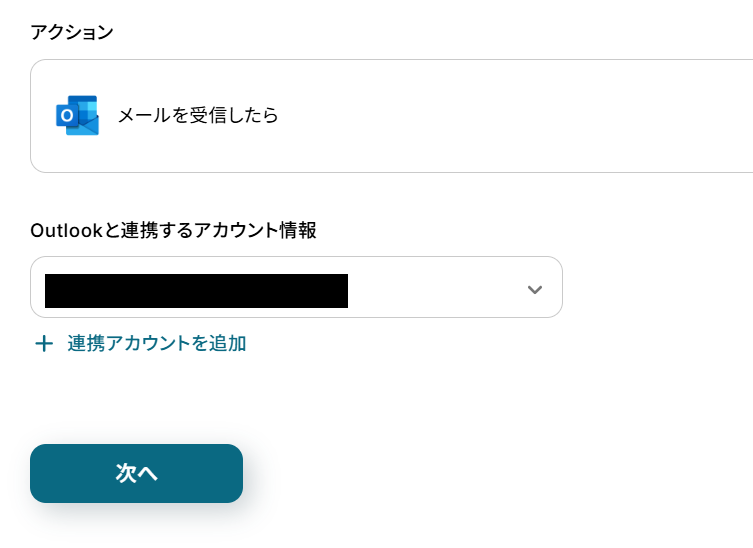Expand the account dropdown chevron
This screenshot has width=753, height=548.
click(535, 289)
